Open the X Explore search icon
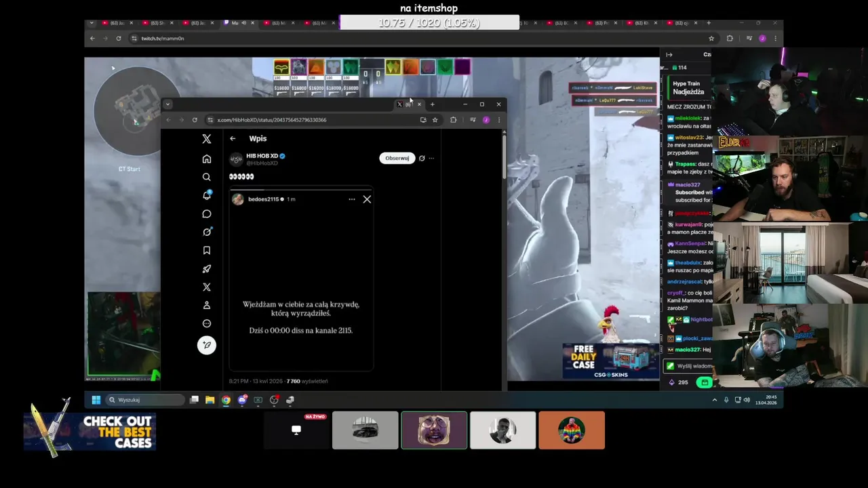868x488 pixels. 207,177
